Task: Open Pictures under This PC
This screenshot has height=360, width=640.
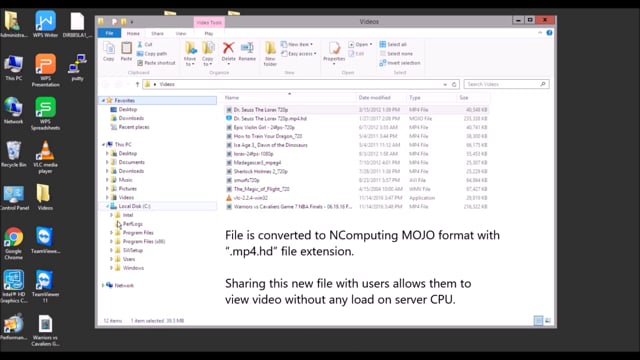Action: pos(127,189)
